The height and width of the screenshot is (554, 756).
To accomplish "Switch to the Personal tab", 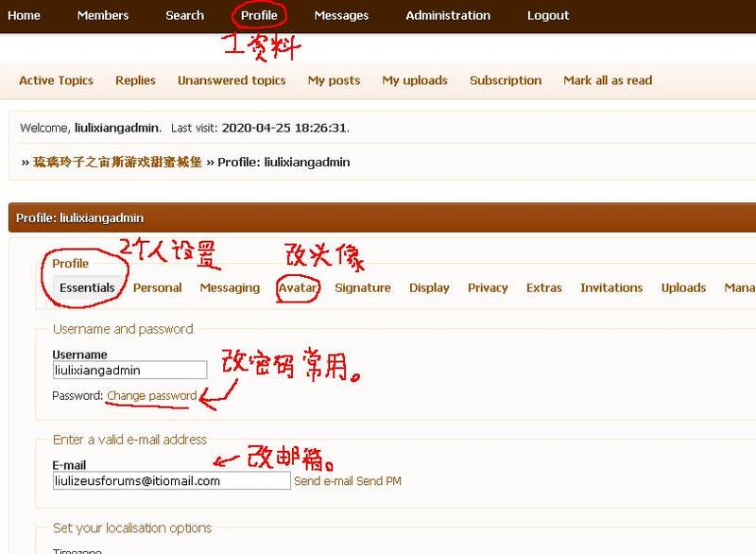I will (157, 287).
